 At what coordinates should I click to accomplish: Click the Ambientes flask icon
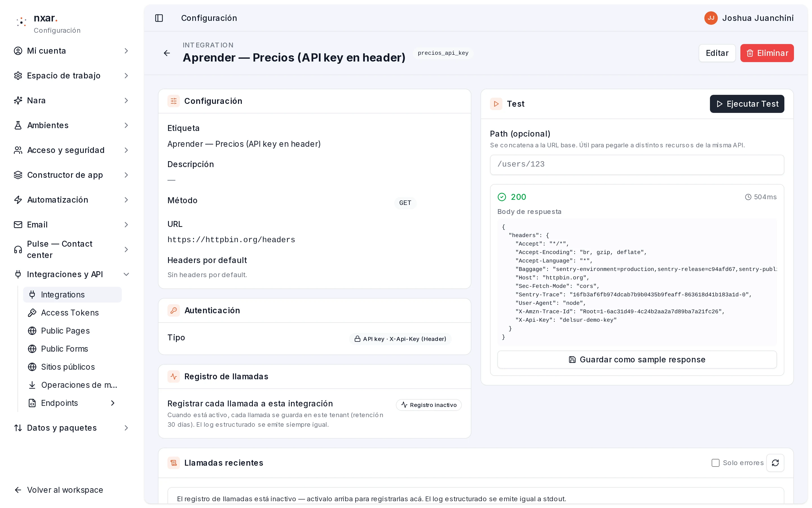coord(18,125)
